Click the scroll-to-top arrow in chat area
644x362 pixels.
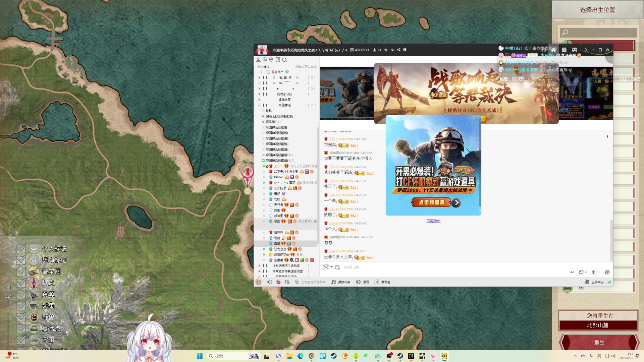(x=607, y=136)
